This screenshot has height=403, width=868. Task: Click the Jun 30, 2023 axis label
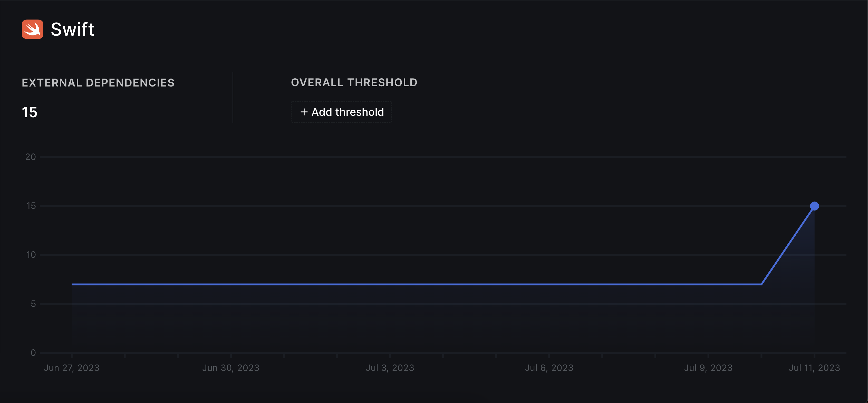click(231, 368)
